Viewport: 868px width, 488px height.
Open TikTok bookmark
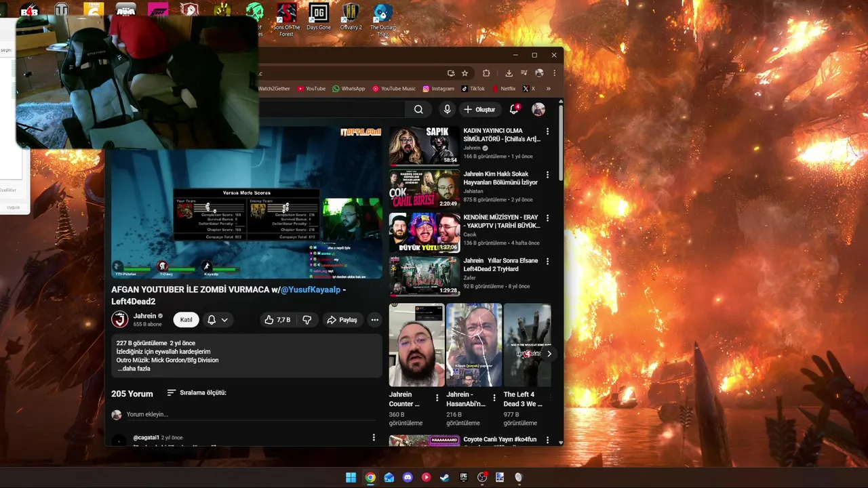coord(473,89)
